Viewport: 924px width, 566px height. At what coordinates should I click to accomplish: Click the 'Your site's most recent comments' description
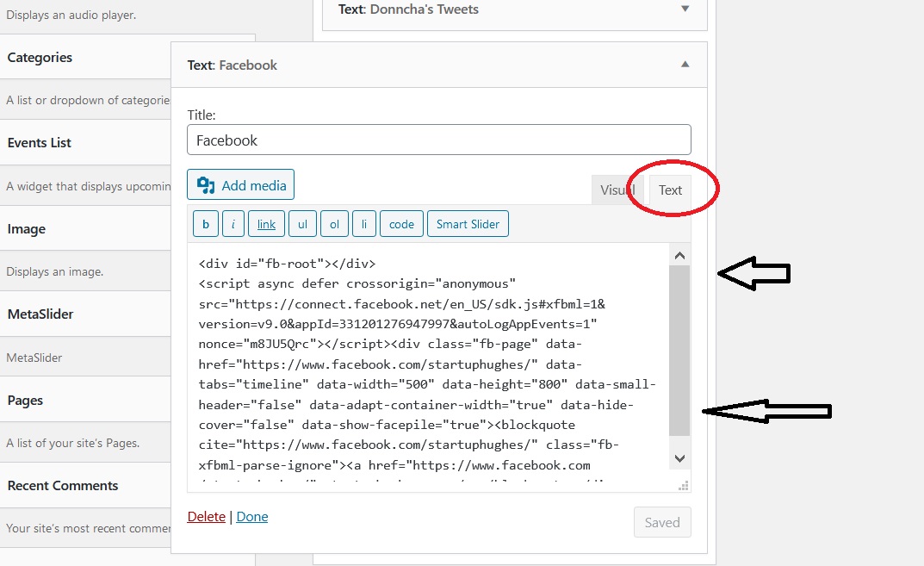(x=89, y=528)
